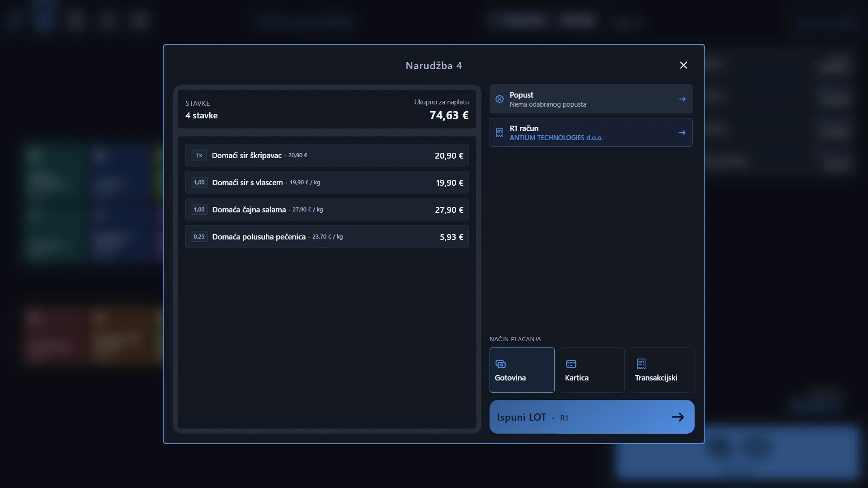Click the receipt icon next to R1 račun

pyautogui.click(x=500, y=132)
